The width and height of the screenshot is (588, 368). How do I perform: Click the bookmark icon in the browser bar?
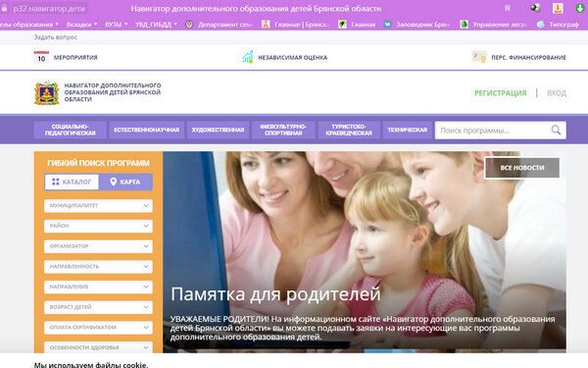(508, 8)
